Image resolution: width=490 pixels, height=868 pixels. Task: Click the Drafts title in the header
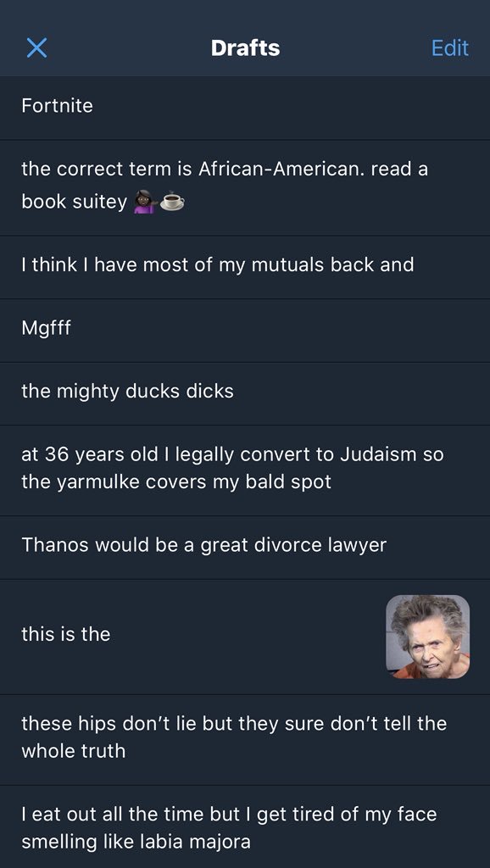tap(245, 48)
